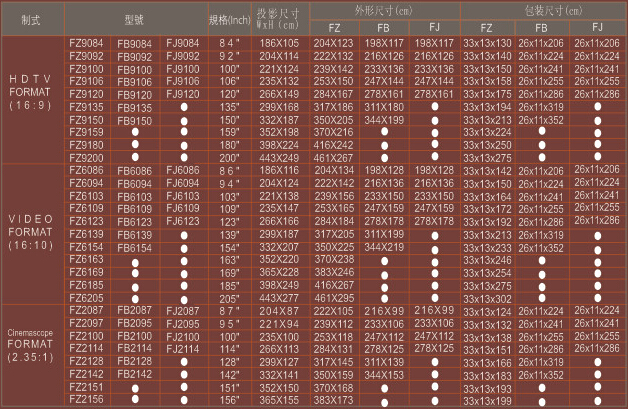The image size is (628, 409).
Task: Click model FZ9084 cell
Action: pos(86,43)
